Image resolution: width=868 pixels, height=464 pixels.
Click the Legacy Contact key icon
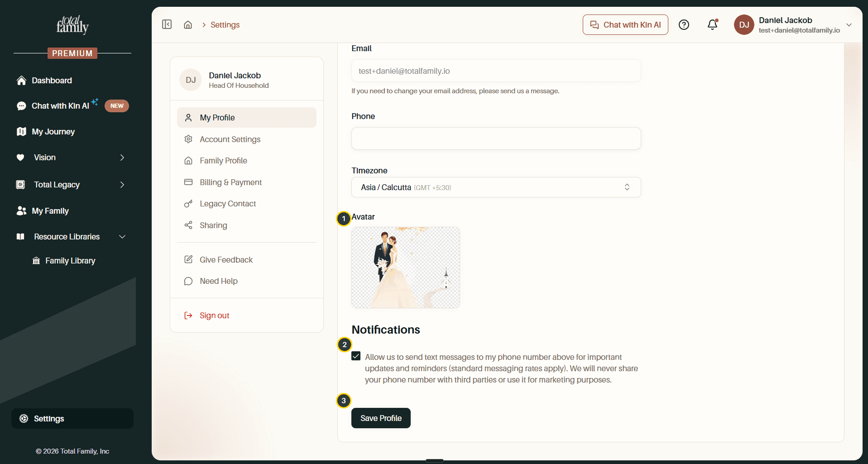point(188,204)
